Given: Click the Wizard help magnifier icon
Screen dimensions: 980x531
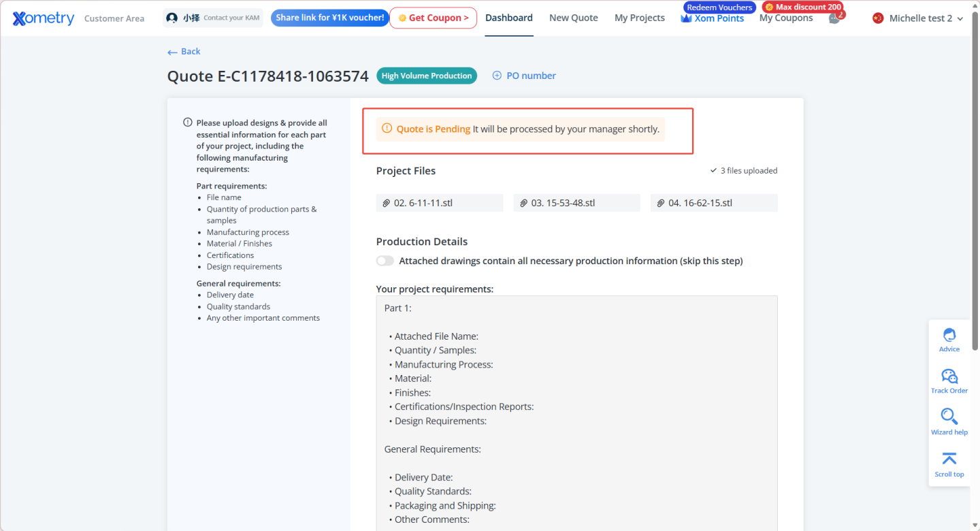Looking at the screenshot, I should click(x=949, y=416).
